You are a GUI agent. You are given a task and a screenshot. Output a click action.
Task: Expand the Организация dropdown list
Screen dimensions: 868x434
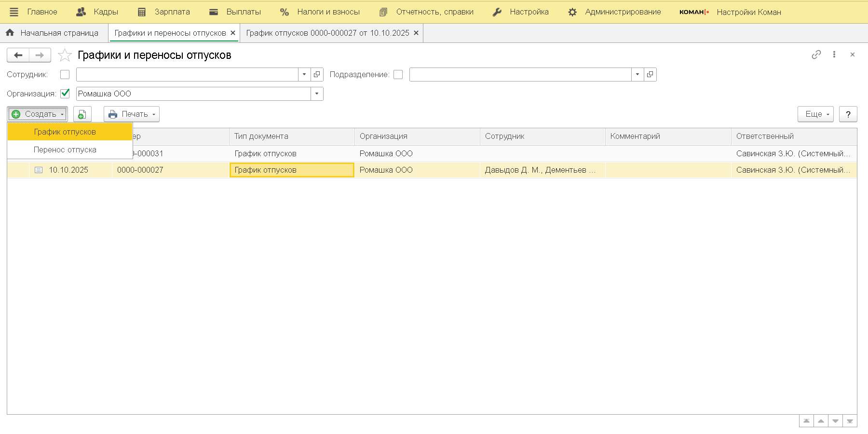317,94
